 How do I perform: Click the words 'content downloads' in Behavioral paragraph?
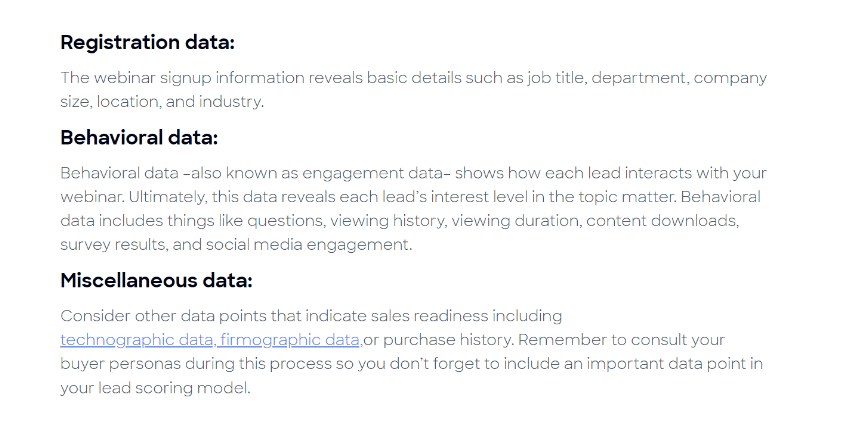click(x=662, y=221)
